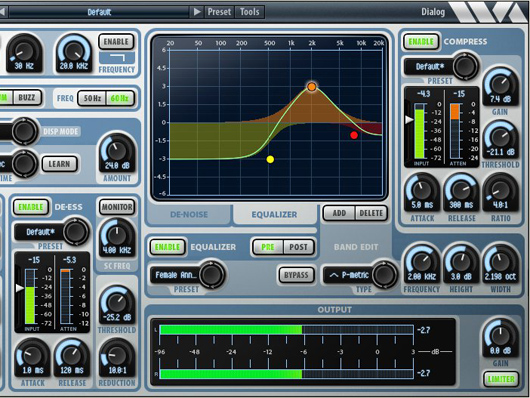Viewport: 530px width, 398px height.
Task: Select 50Hz hum frequency
Action: click(x=92, y=98)
